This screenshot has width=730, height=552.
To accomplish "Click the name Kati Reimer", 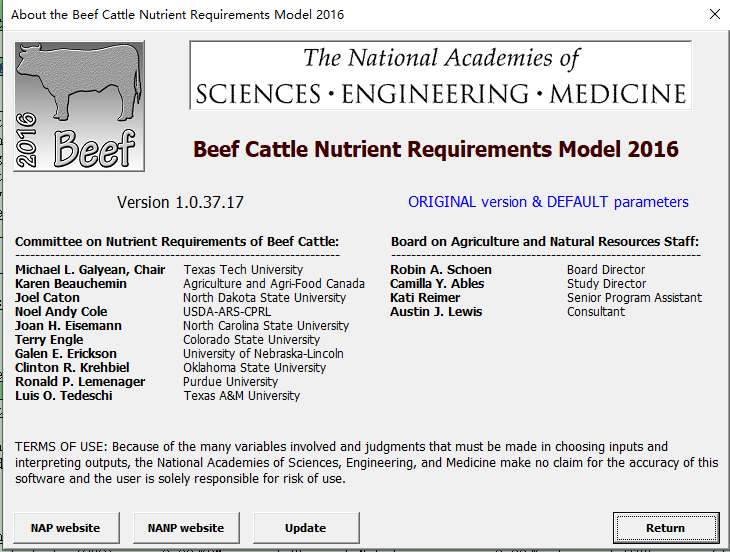I will coord(425,298).
